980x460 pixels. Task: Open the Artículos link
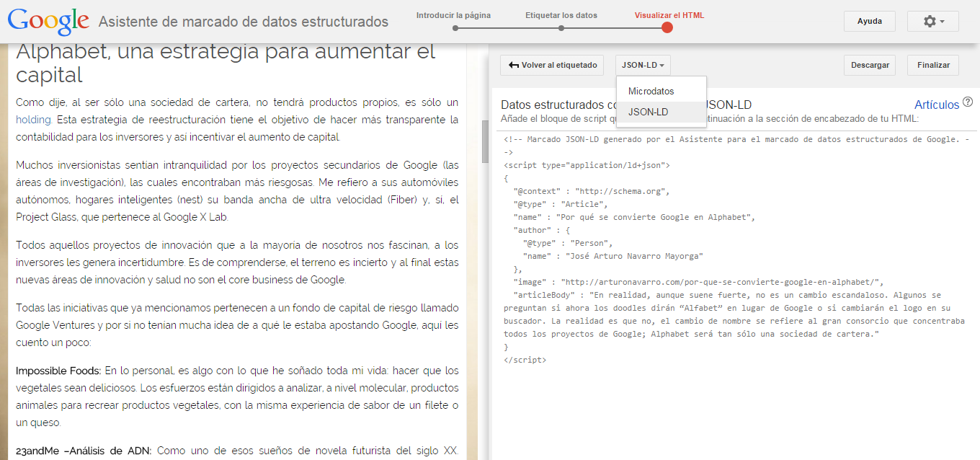(937, 105)
